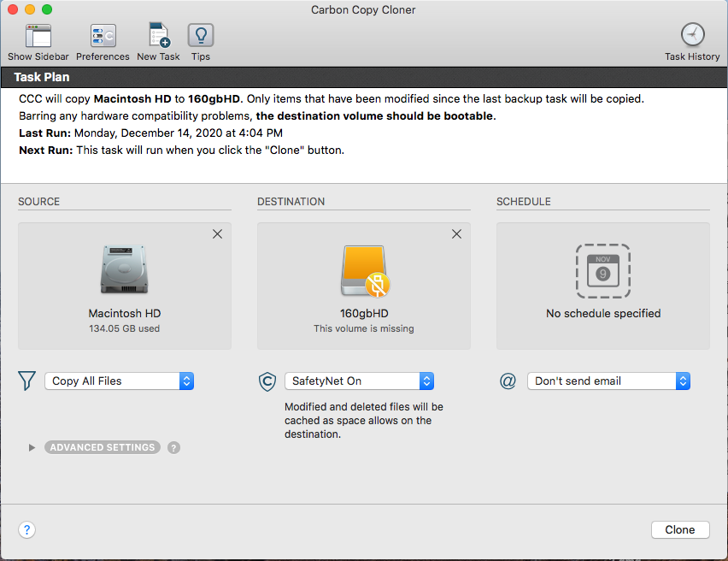Expand the Advanced Settings disclosure triangle

tap(32, 447)
